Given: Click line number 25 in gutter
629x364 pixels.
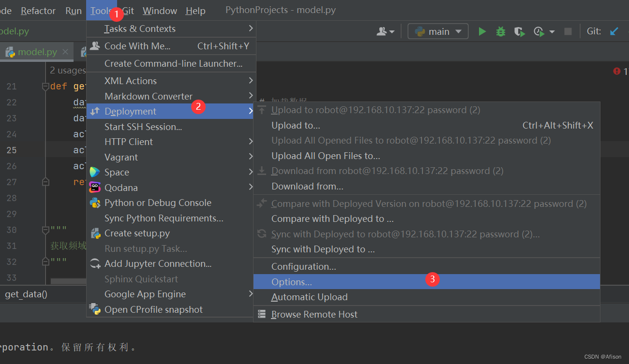Looking at the screenshot, I should (11, 150).
